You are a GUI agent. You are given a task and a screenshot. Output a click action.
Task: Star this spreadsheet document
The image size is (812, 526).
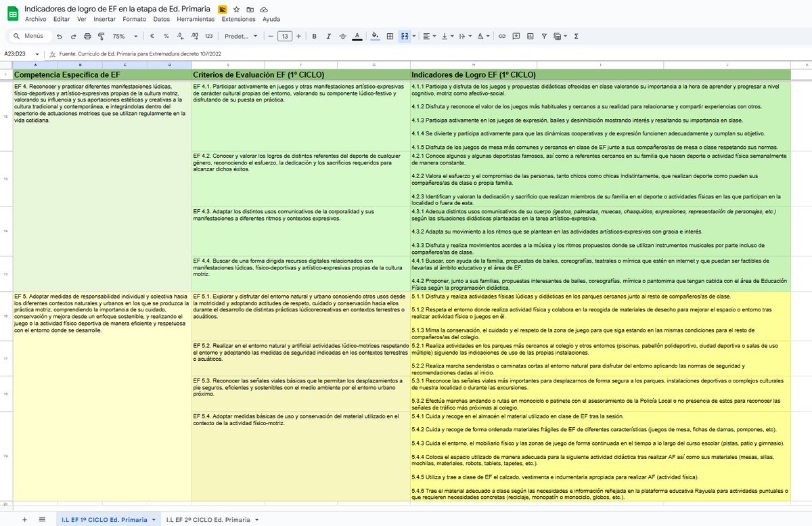236,9
